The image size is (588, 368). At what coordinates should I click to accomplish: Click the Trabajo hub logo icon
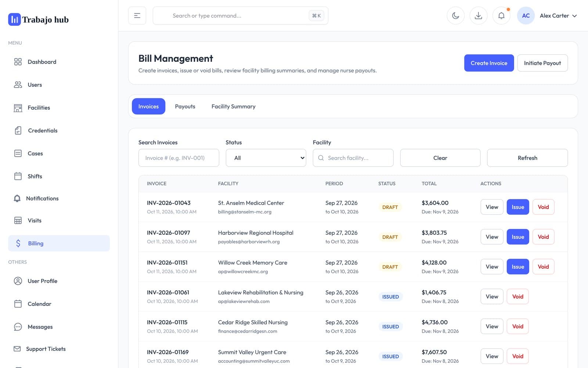pyautogui.click(x=14, y=20)
